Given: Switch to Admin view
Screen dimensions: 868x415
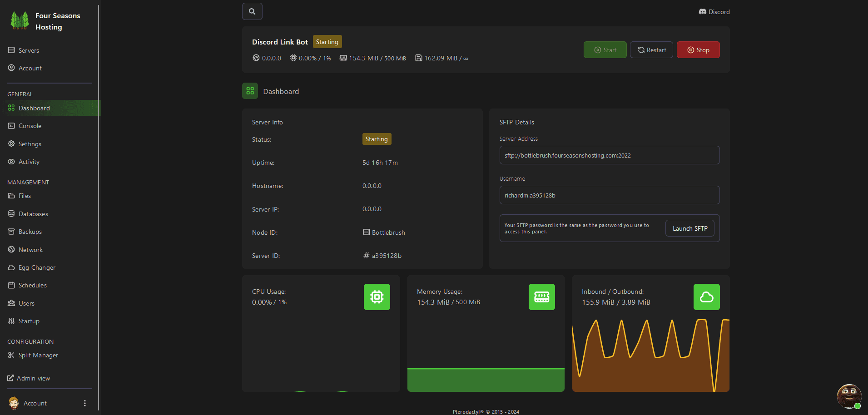Looking at the screenshot, I should [x=29, y=378].
